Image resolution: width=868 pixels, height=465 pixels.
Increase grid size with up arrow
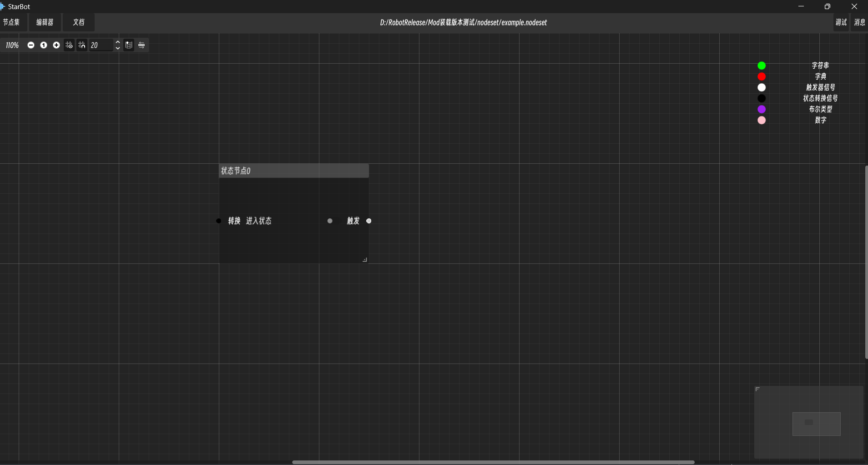[x=118, y=42]
